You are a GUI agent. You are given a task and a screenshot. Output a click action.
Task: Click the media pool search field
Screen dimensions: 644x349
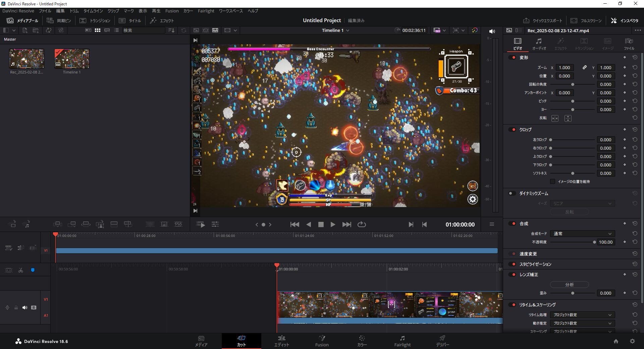tap(144, 30)
